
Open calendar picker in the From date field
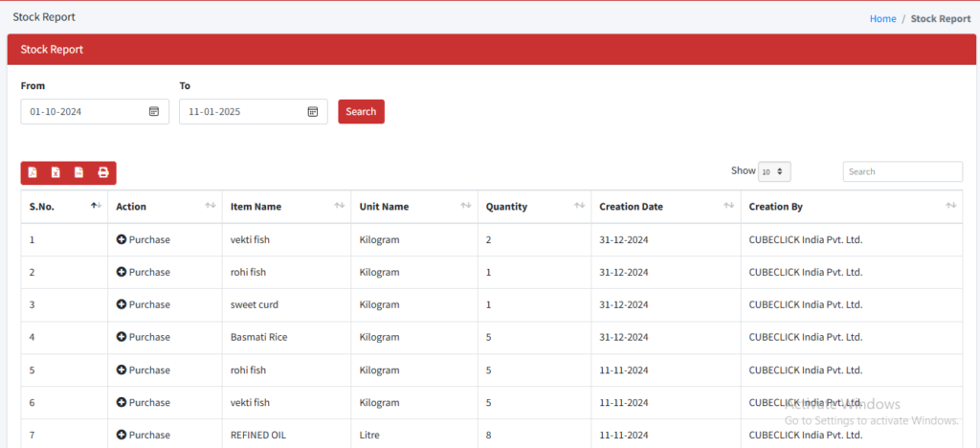(154, 112)
